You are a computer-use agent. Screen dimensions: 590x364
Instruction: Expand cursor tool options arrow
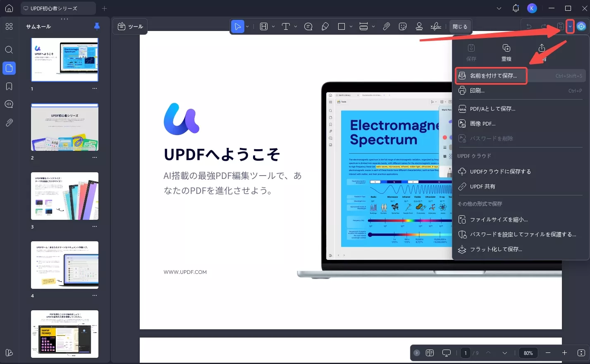(247, 26)
